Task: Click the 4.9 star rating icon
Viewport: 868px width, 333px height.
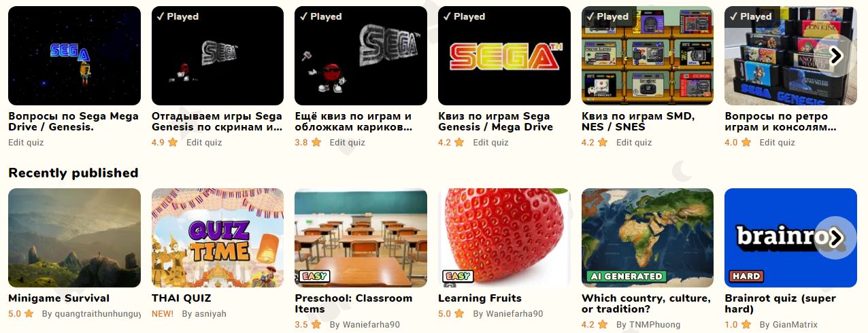Action: [x=173, y=143]
